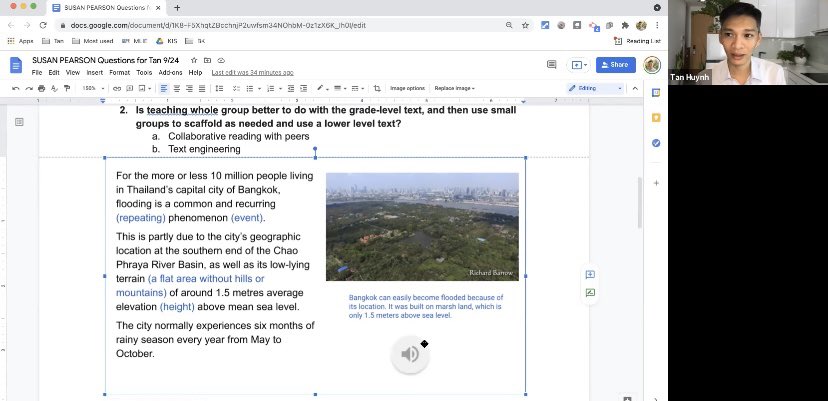828x401 pixels.
Task: Open the Reading List
Action: [637, 41]
